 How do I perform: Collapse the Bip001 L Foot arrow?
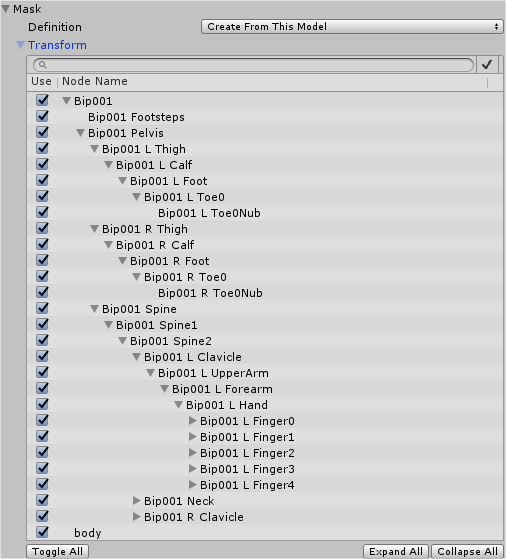[x=122, y=181]
